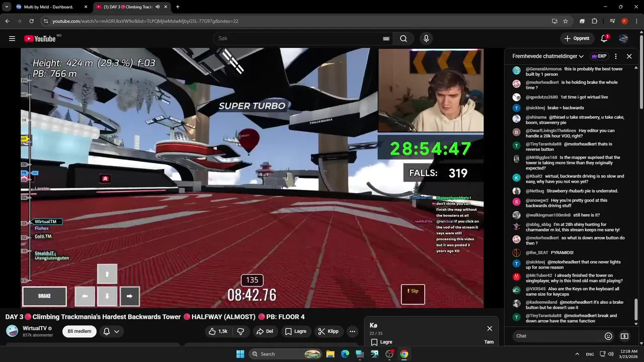Open the WirtualTV channel name link
Image resolution: width=644 pixels, height=362 pixels.
(35, 328)
